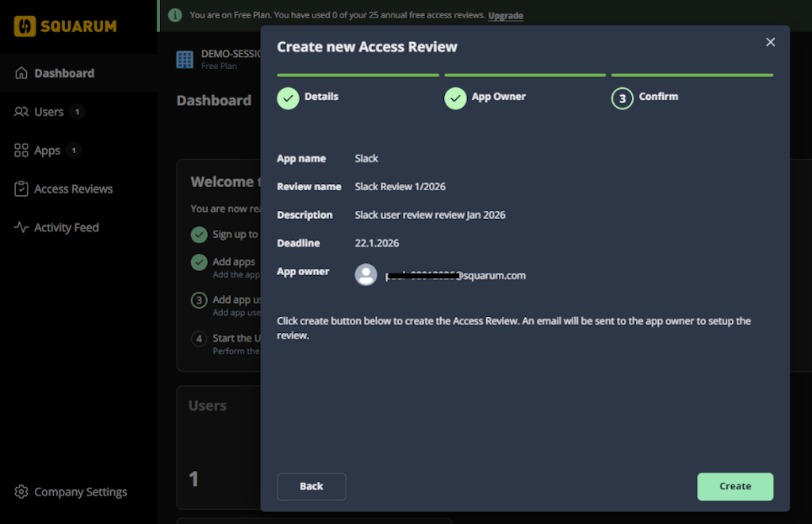Click the App Owner step checkmark

(x=455, y=99)
